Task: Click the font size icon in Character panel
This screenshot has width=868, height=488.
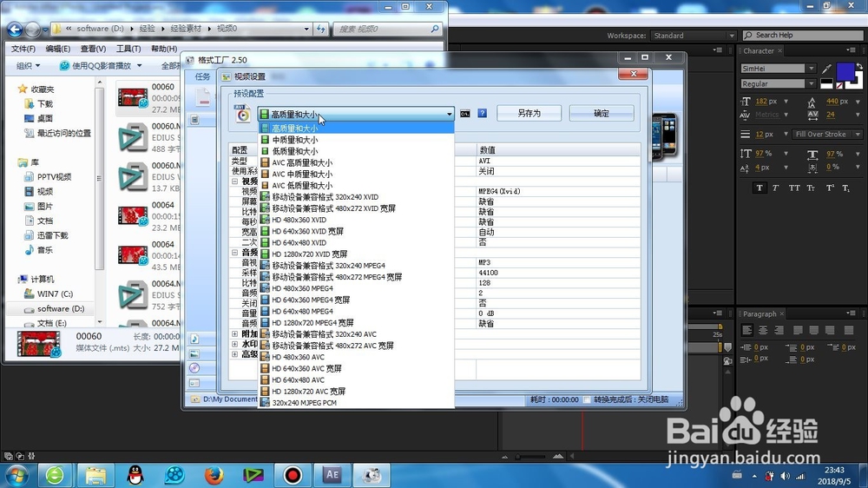Action: point(746,102)
